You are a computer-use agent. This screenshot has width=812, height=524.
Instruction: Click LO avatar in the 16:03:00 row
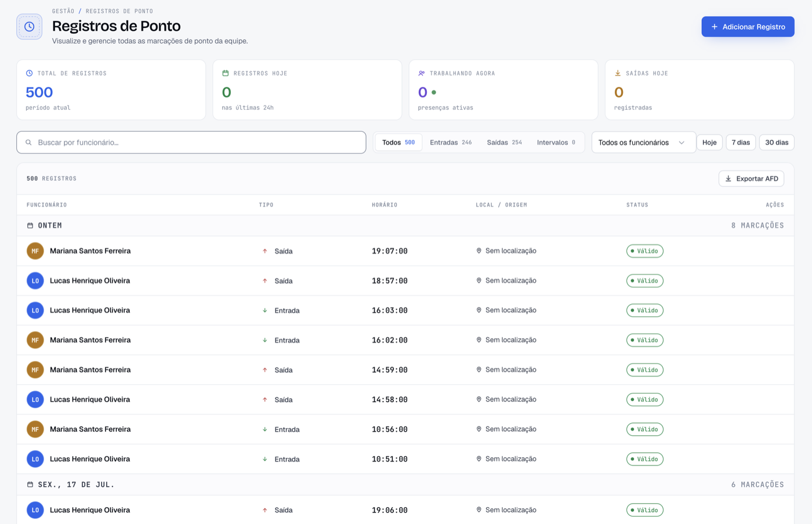click(35, 310)
